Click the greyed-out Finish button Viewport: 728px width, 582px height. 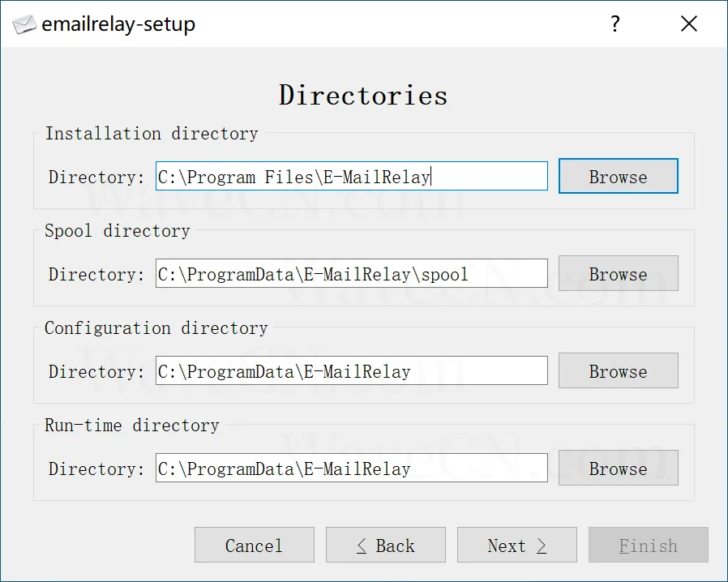pyautogui.click(x=648, y=545)
